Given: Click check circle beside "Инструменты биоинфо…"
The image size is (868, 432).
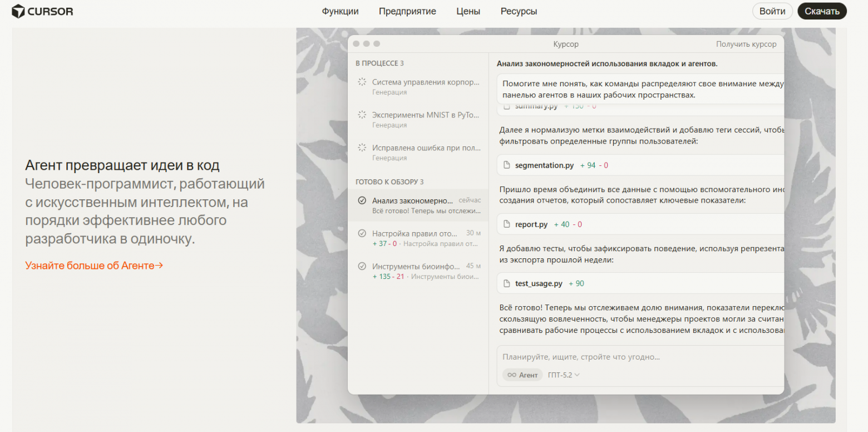Looking at the screenshot, I should 362,266.
